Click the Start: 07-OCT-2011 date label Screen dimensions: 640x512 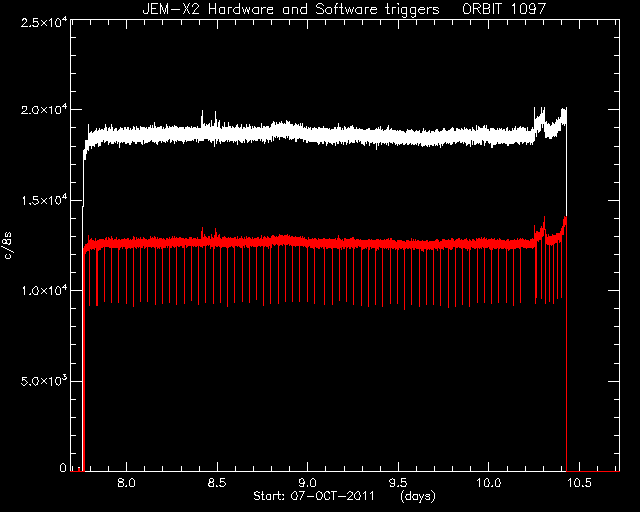313,496
